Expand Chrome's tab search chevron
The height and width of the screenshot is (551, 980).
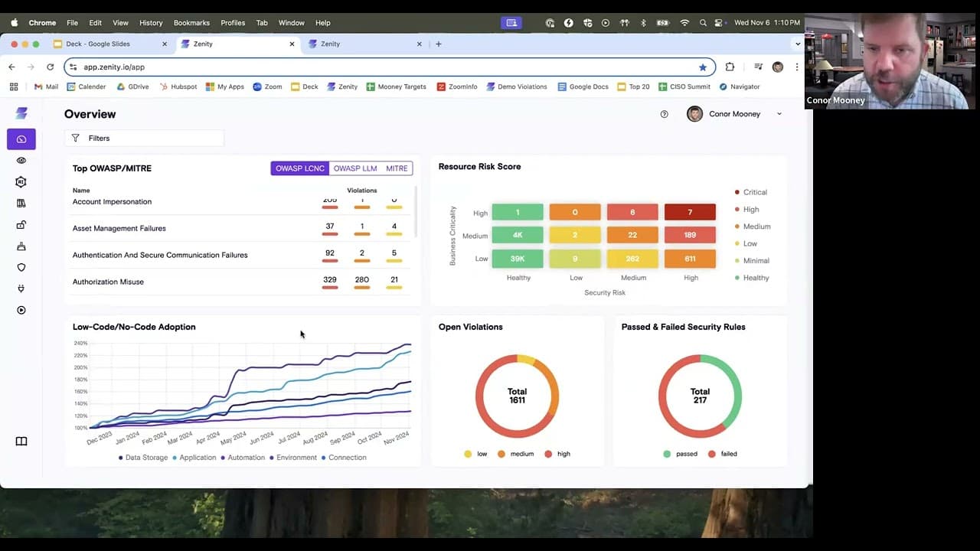coord(799,44)
